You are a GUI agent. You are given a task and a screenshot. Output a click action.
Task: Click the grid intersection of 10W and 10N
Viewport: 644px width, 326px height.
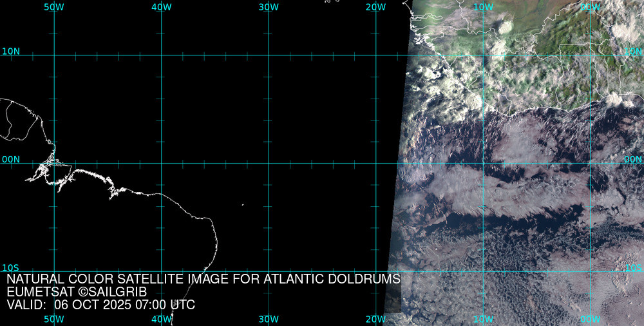coord(483,55)
